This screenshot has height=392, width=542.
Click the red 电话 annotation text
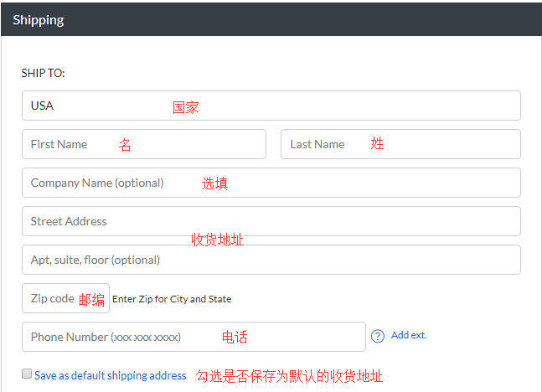coord(234,337)
